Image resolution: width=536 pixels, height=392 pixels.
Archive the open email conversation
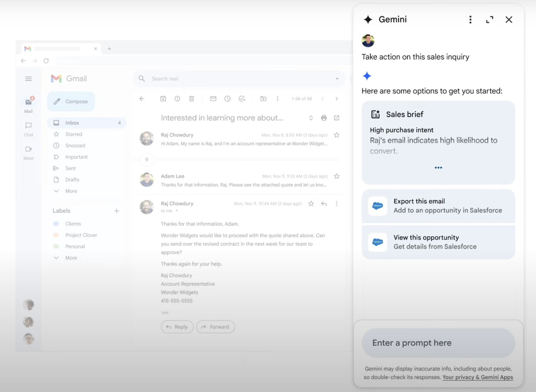tap(163, 99)
